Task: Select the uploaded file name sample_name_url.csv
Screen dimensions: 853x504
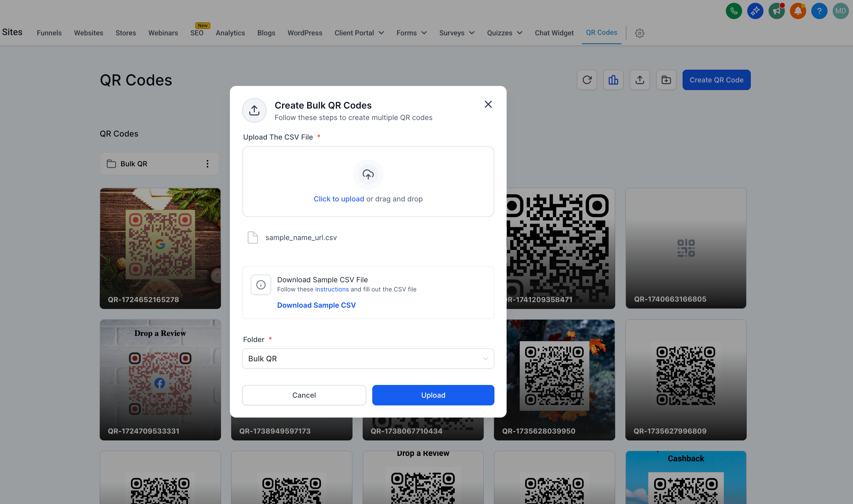Action: pos(301,238)
